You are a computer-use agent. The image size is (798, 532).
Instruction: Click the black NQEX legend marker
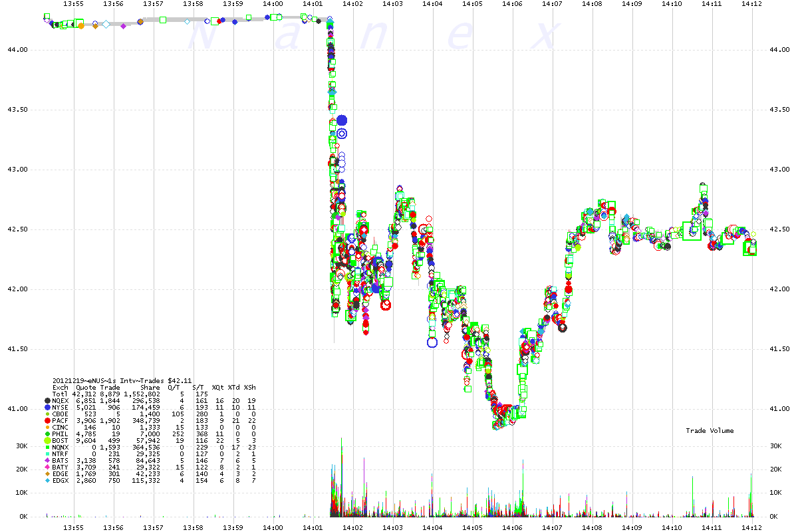tap(47, 401)
